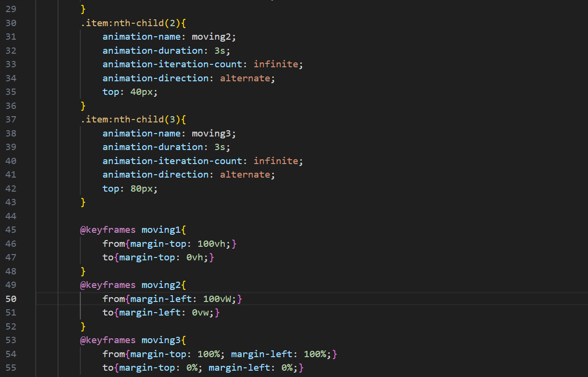Click the 'moving3;' value after animation-name

coord(214,134)
